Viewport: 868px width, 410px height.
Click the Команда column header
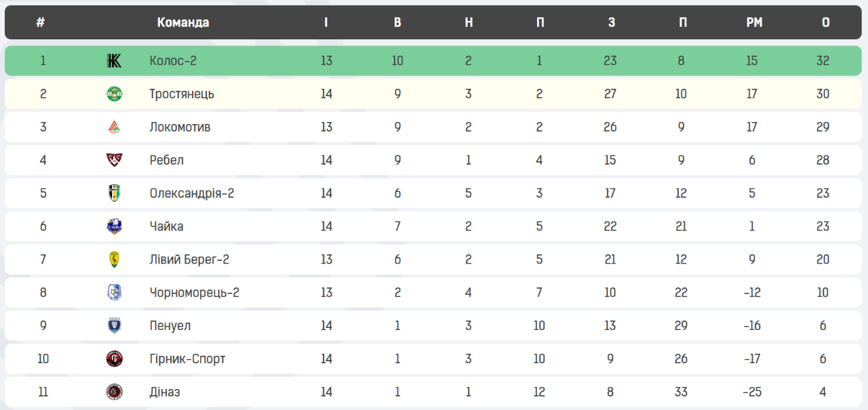[x=183, y=22]
